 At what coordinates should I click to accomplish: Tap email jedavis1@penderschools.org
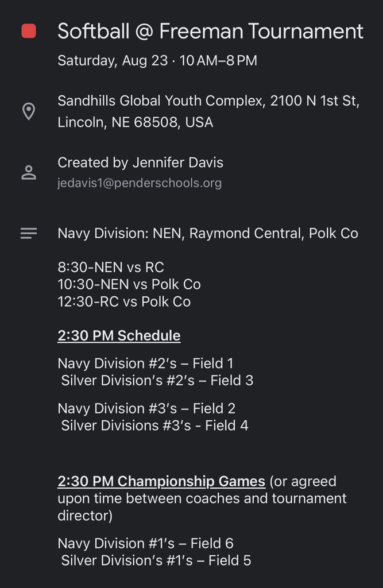pyautogui.click(x=140, y=183)
